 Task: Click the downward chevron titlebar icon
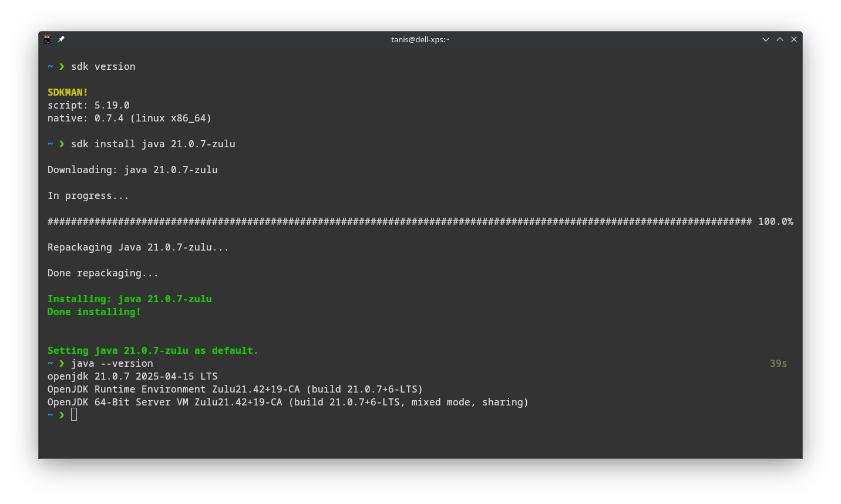point(765,39)
